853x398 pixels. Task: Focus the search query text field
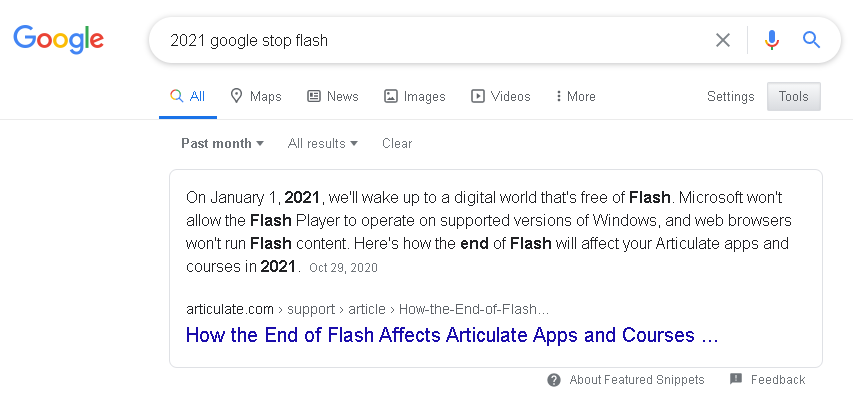(x=435, y=40)
